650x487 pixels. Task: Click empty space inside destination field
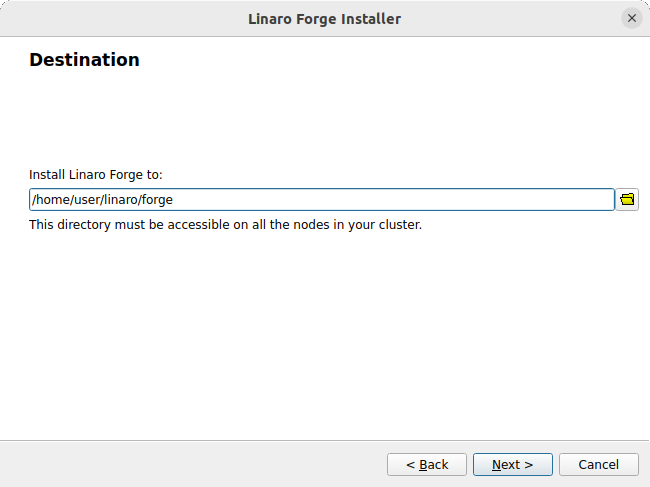394,199
